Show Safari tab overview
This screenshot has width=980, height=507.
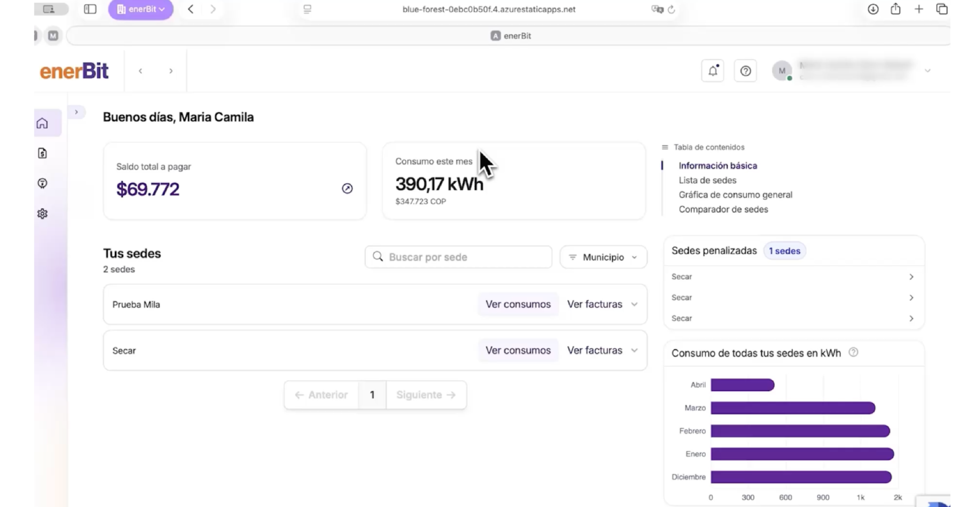(x=942, y=9)
